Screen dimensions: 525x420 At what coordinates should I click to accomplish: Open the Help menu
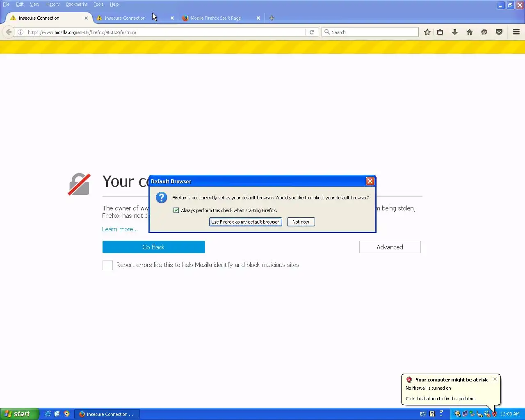114,4
